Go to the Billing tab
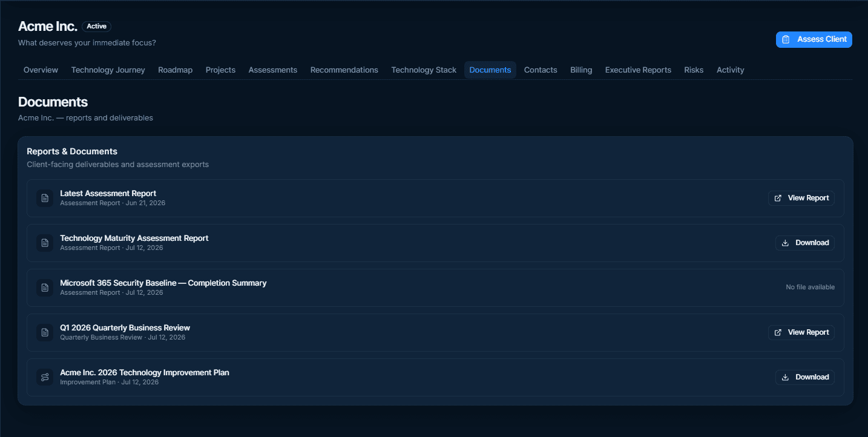The image size is (868, 437). pyautogui.click(x=581, y=70)
